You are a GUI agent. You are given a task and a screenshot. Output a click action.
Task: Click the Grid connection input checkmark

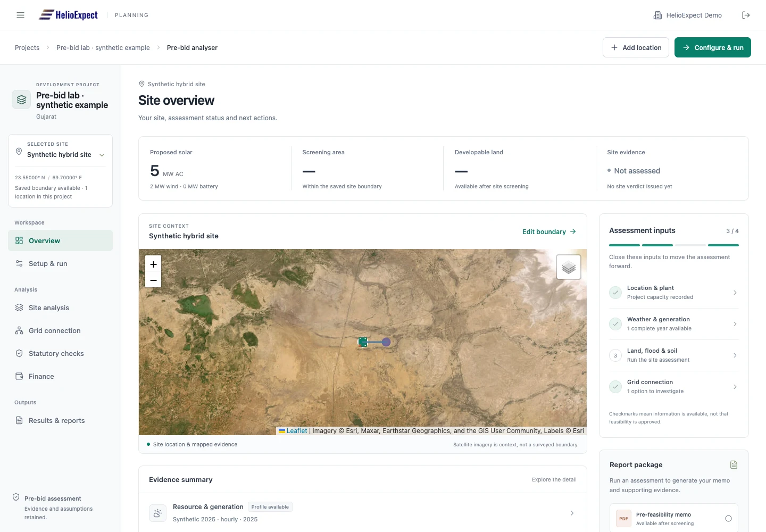[x=615, y=387]
